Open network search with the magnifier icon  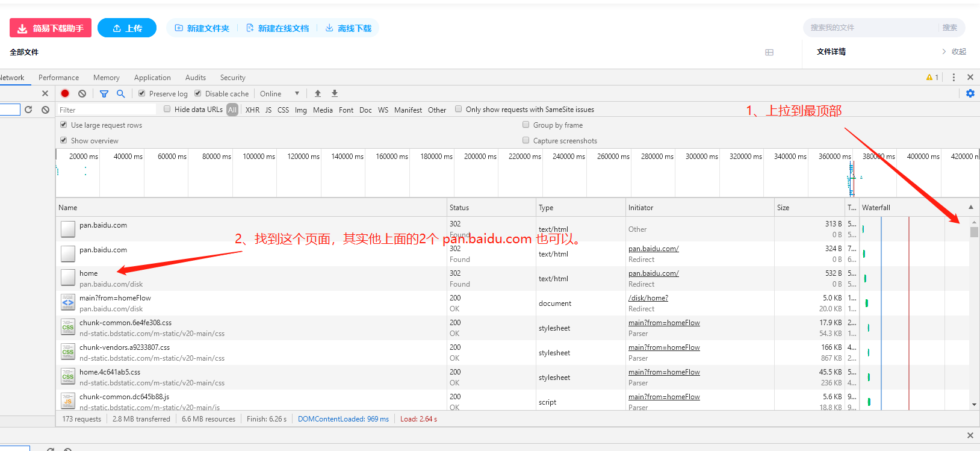(x=120, y=93)
